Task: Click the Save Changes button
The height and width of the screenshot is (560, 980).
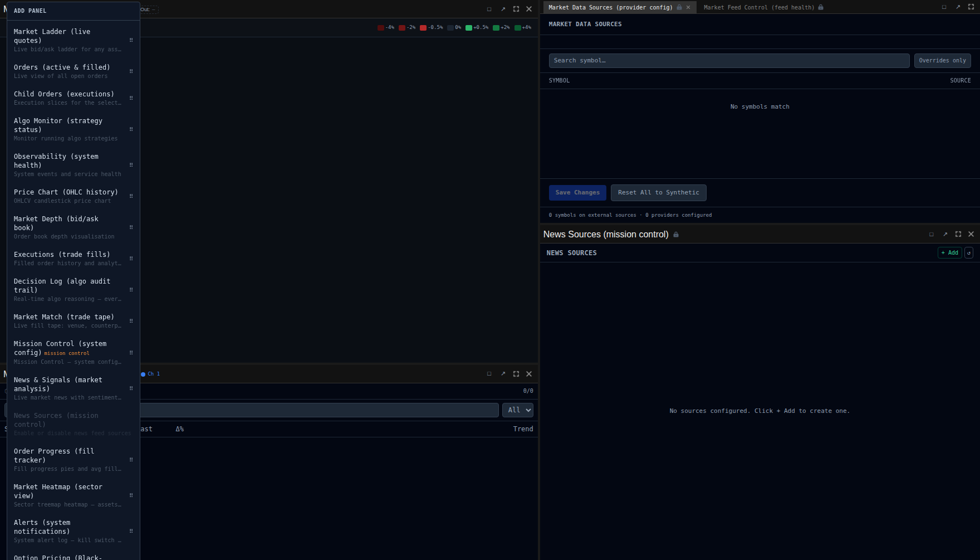Action: (577, 193)
